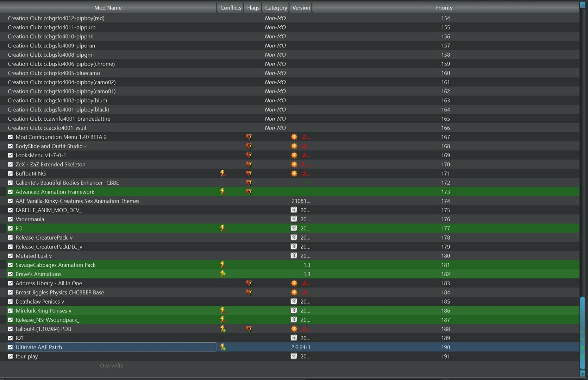This screenshot has height=380, width=588.
Task: Click the orange version warning icon for BodySlide
Action: [294, 146]
